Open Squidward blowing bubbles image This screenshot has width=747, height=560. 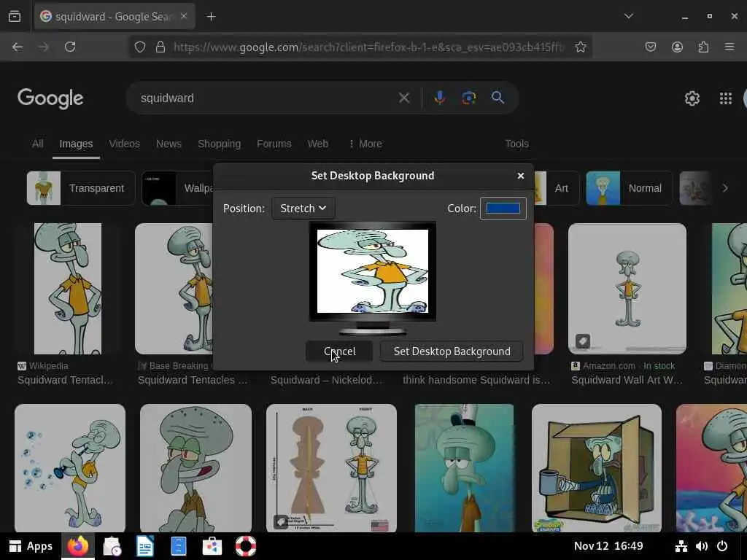click(70, 468)
